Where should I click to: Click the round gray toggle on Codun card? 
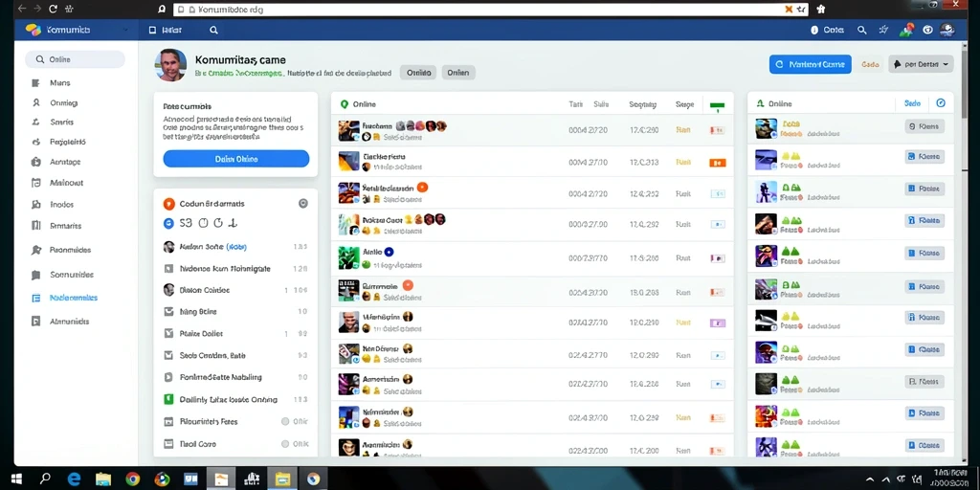click(x=303, y=203)
